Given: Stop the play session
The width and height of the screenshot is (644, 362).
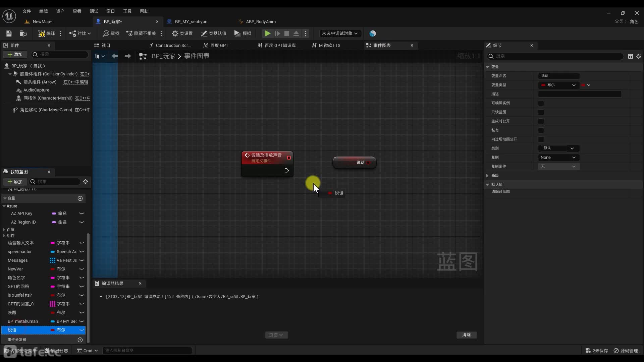Looking at the screenshot, I should click(x=287, y=34).
